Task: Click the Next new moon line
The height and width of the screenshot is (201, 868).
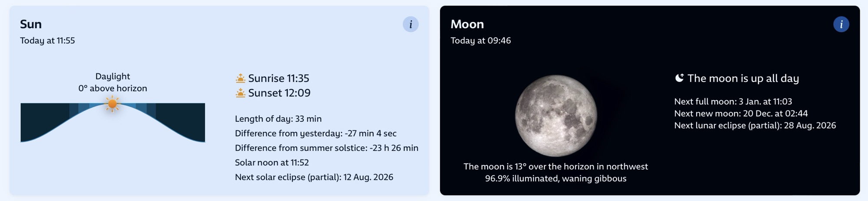Action: click(x=741, y=113)
